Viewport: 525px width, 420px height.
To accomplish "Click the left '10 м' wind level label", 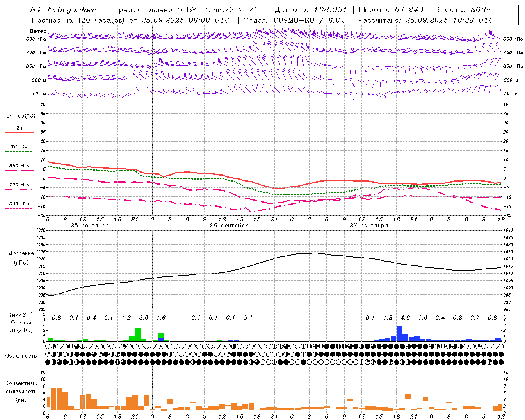I will (39, 94).
